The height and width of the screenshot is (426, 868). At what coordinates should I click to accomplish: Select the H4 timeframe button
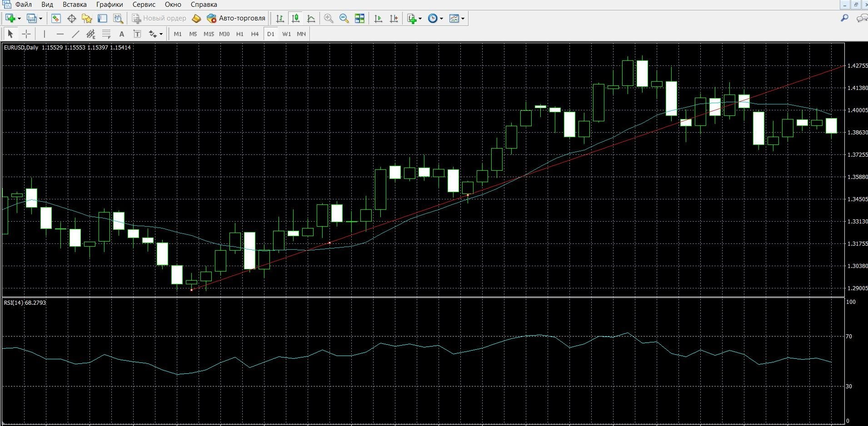pos(255,34)
